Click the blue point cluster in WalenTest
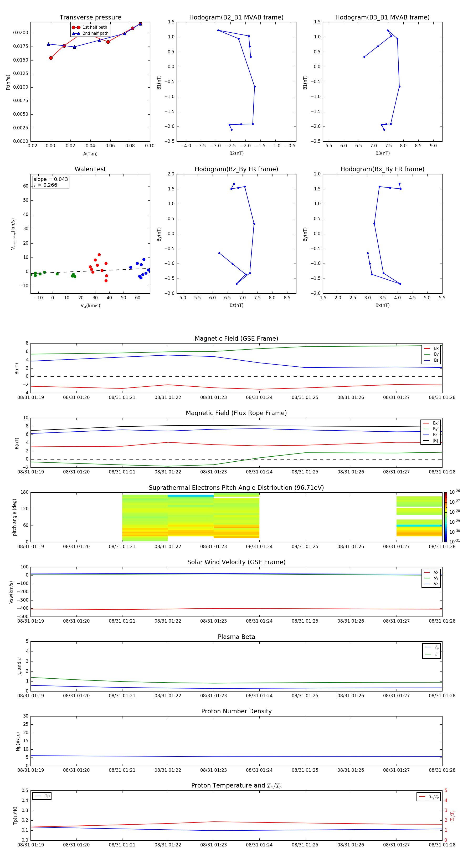 (140, 269)
